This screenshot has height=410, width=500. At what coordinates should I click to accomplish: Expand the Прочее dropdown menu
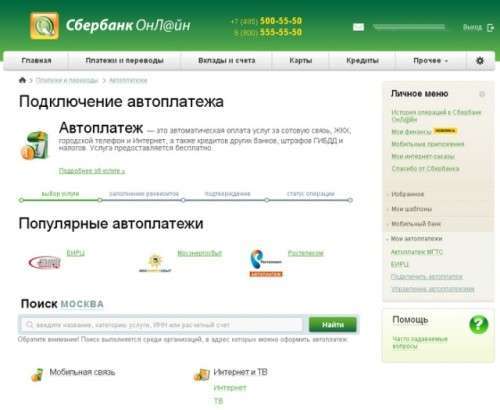pyautogui.click(x=430, y=61)
